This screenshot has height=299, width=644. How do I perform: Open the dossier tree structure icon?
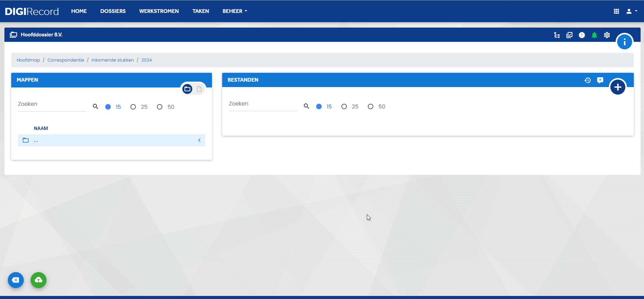coord(557,35)
